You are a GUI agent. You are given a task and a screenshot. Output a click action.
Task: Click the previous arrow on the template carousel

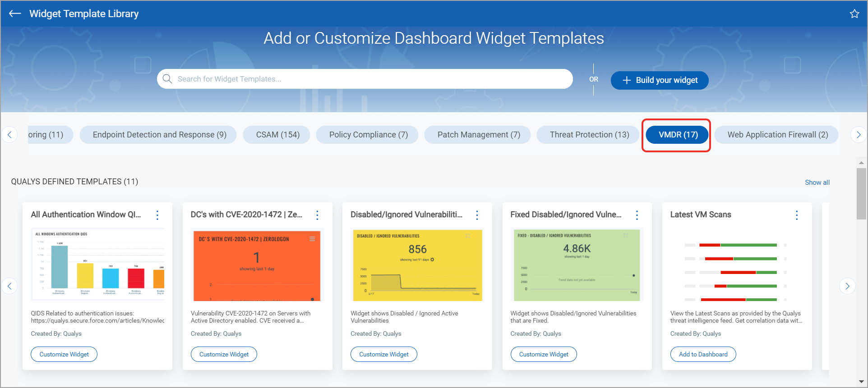[x=9, y=286]
